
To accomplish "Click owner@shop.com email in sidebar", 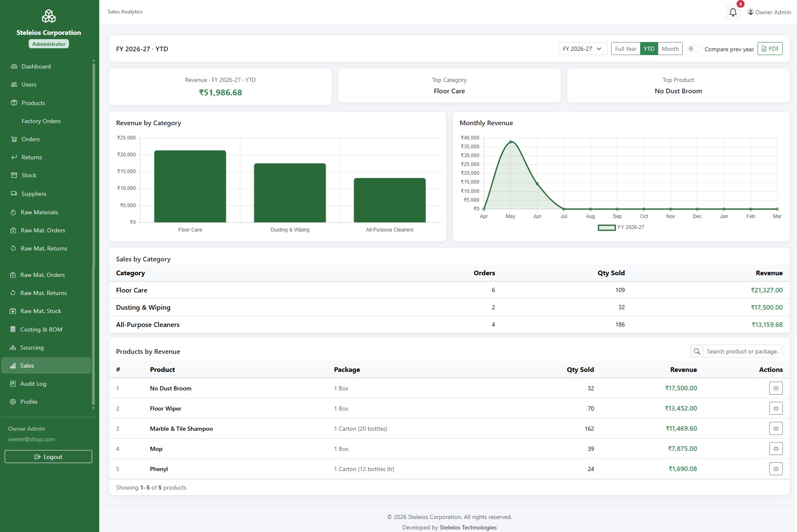I will pos(32,439).
